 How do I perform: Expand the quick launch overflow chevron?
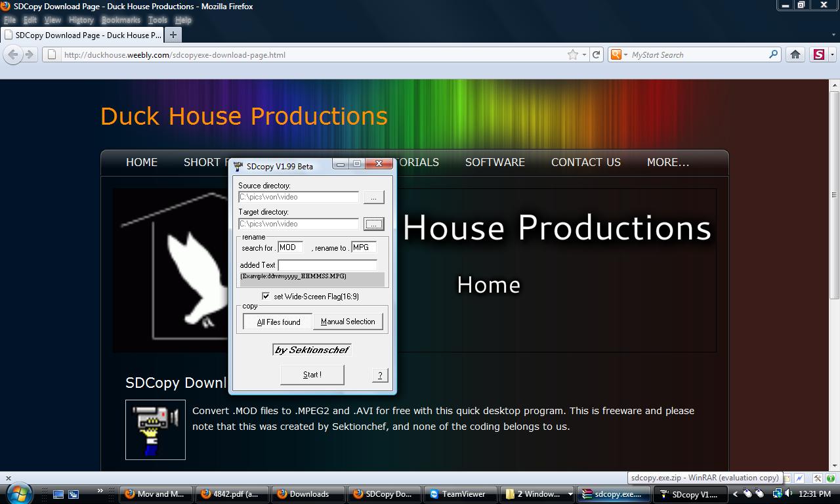click(100, 490)
